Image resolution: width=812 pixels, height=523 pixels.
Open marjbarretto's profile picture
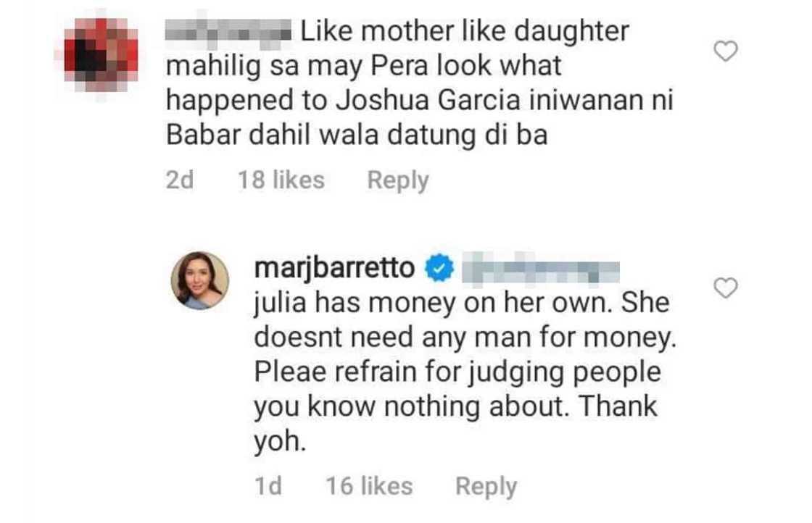pos(200,281)
